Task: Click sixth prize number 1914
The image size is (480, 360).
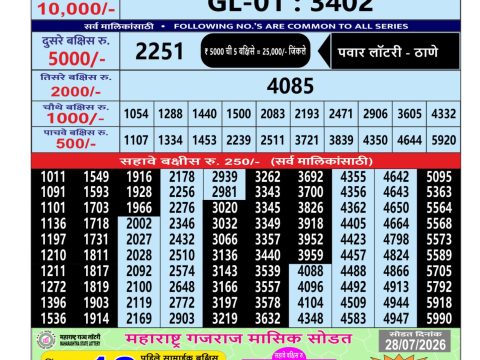Action: [96, 318]
